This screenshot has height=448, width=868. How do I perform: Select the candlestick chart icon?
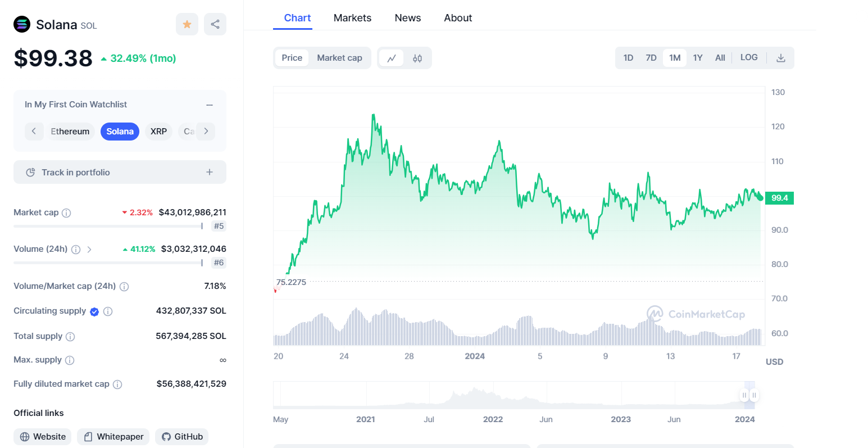point(417,58)
